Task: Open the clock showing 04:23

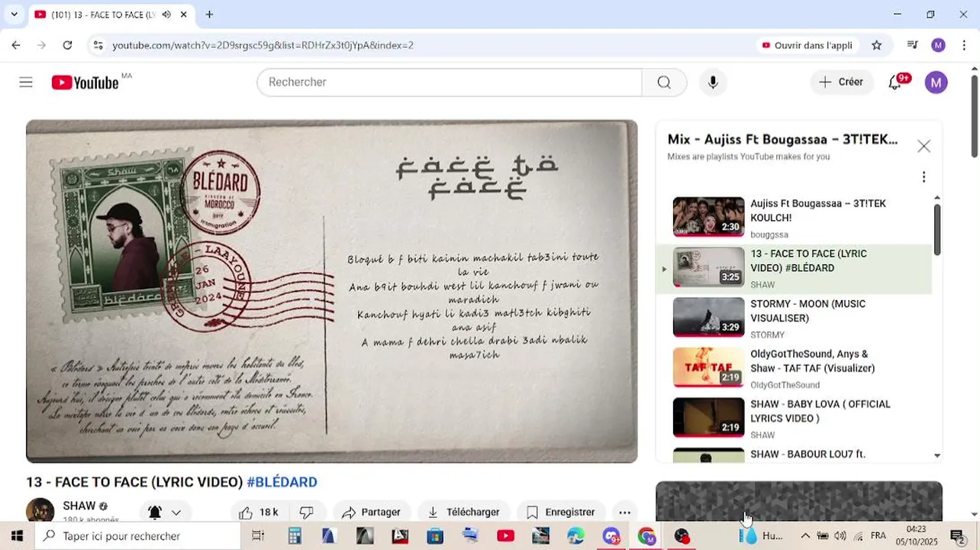Action: point(916,535)
